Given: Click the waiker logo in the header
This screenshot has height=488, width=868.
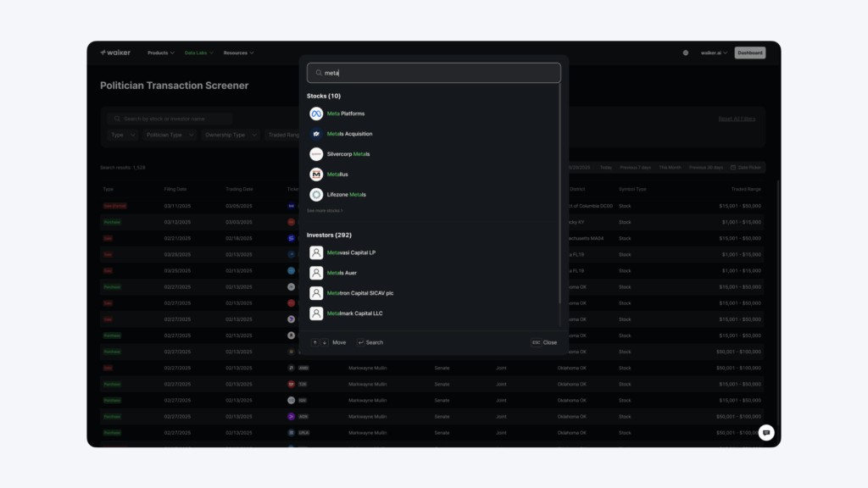Looking at the screenshot, I should (115, 53).
